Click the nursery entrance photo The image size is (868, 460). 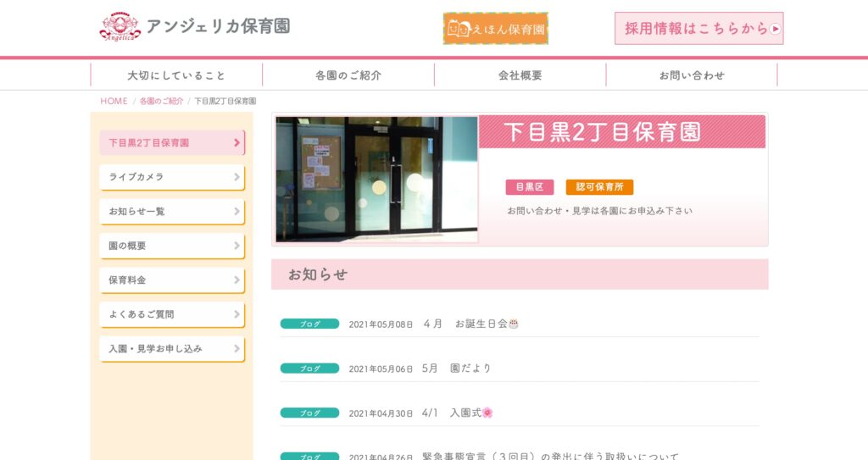[376, 179]
